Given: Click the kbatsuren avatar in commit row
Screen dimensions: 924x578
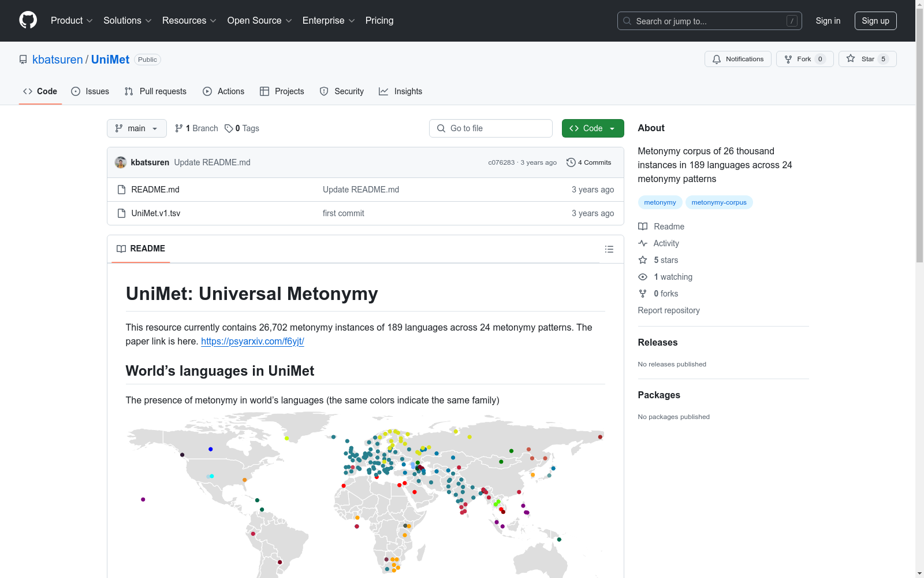Looking at the screenshot, I should click(121, 162).
